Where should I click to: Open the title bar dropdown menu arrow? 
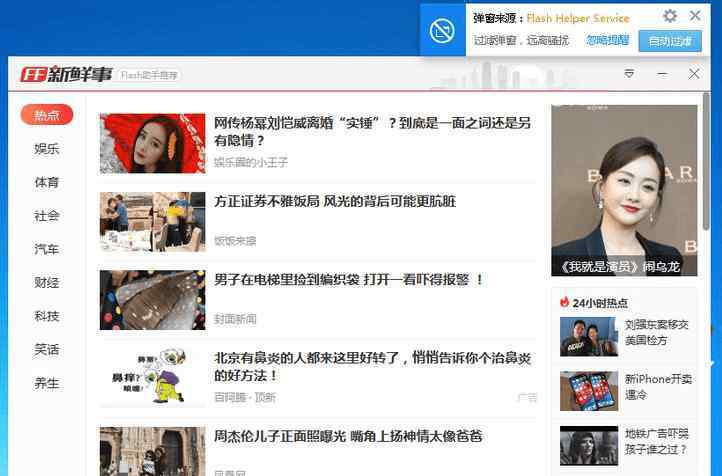click(629, 74)
